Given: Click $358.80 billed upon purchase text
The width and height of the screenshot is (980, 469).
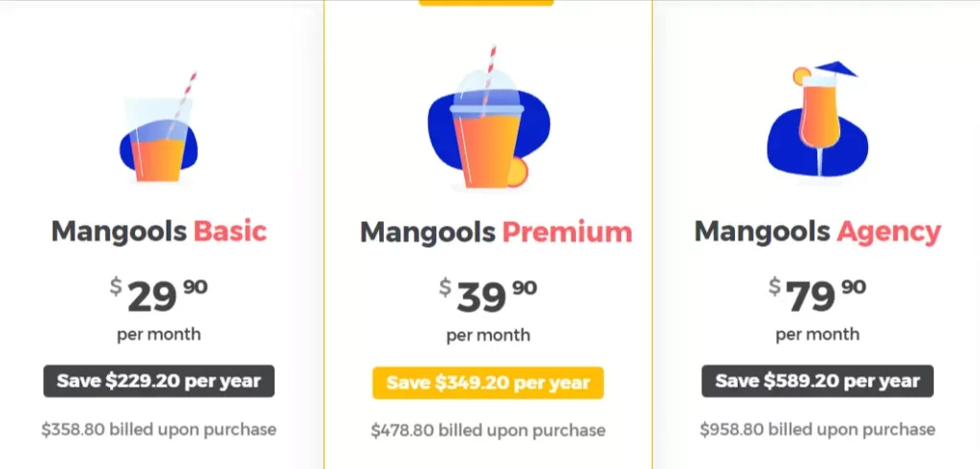Looking at the screenshot, I should (x=159, y=430).
